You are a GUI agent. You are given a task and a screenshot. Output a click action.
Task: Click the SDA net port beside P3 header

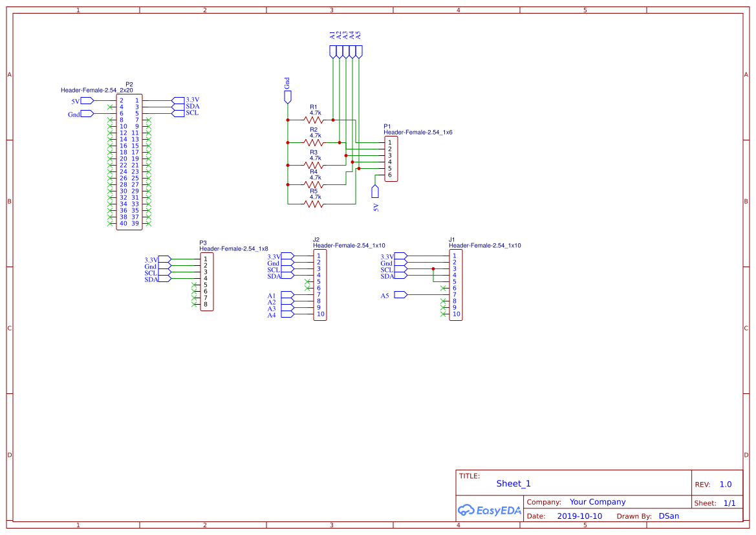(164, 279)
